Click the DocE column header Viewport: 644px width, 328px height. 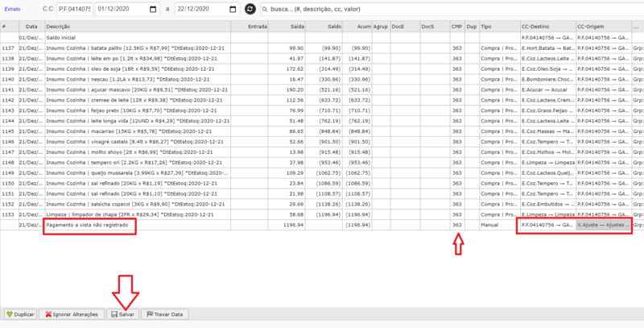coord(406,27)
